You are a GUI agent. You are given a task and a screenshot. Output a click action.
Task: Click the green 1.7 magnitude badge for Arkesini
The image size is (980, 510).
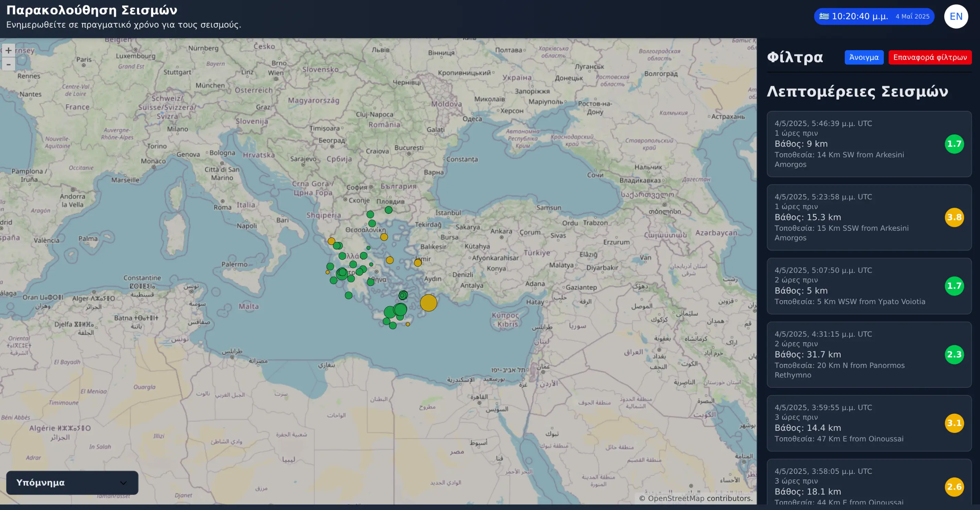coord(955,144)
